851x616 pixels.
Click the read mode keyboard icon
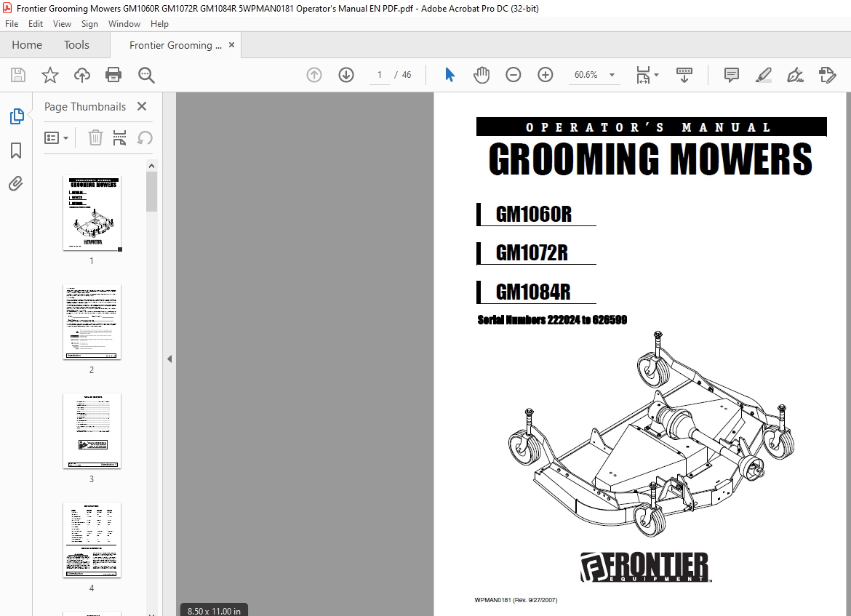684,75
